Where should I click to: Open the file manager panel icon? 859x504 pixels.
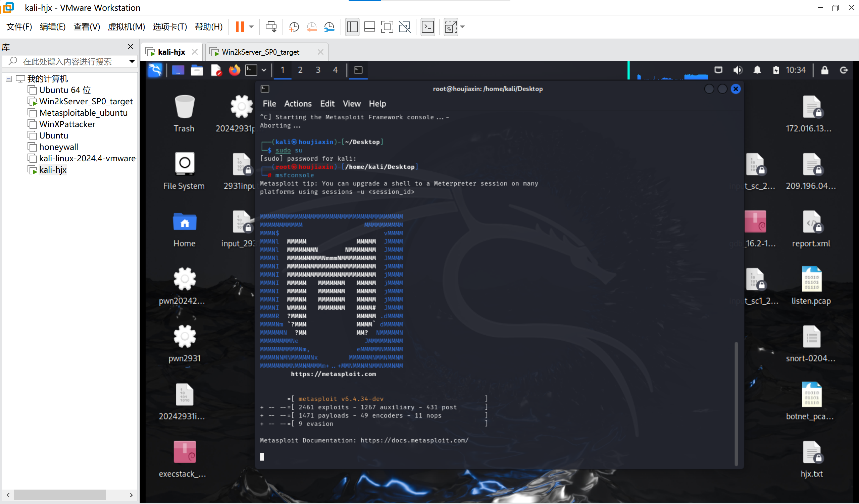(197, 70)
